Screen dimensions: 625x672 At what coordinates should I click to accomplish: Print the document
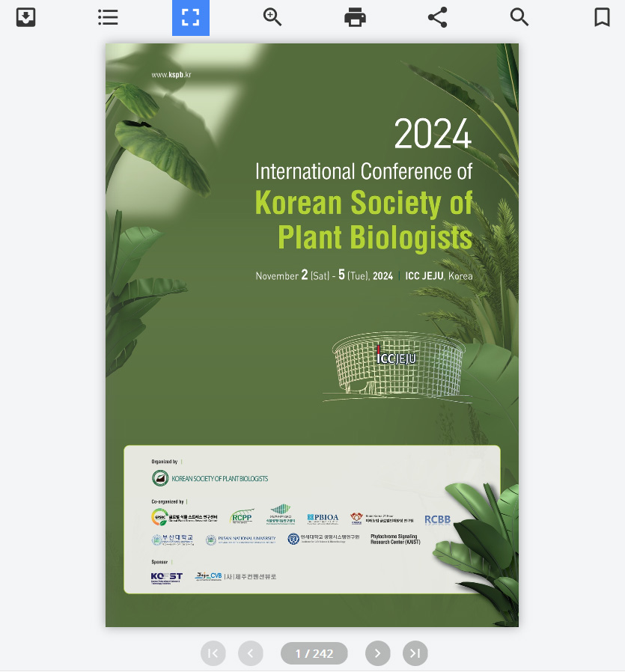coord(355,17)
